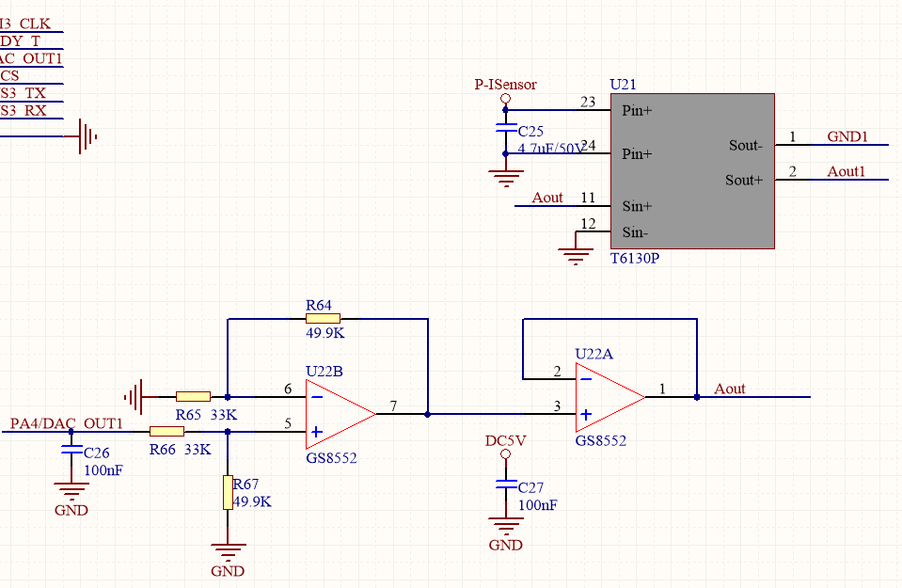The height and width of the screenshot is (588, 902).
Task: Click the Aout label at U22A output
Action: (x=730, y=389)
